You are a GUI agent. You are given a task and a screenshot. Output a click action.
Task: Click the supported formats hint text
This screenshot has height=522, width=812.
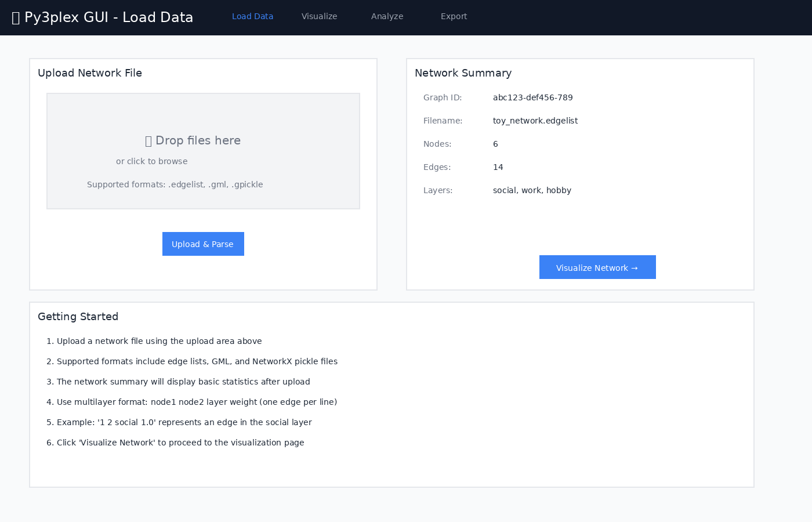click(x=175, y=184)
